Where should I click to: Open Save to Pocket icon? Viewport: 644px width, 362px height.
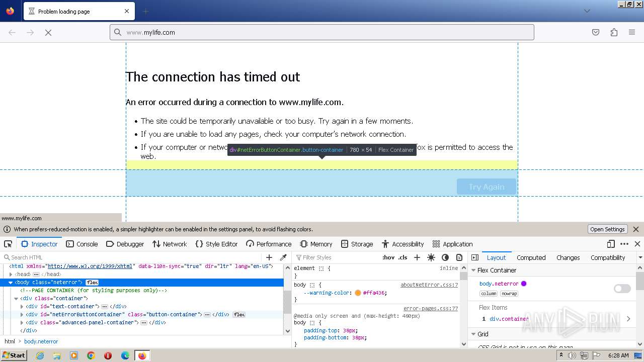(596, 32)
